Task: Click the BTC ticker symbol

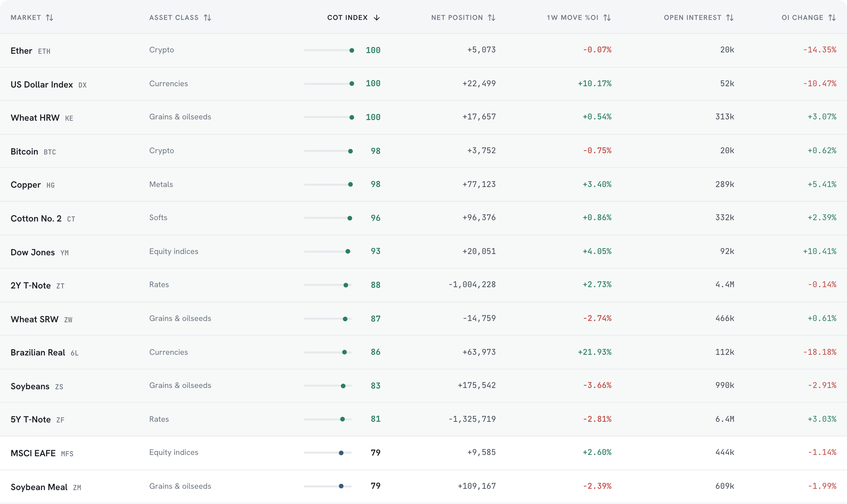Action: pos(50,152)
